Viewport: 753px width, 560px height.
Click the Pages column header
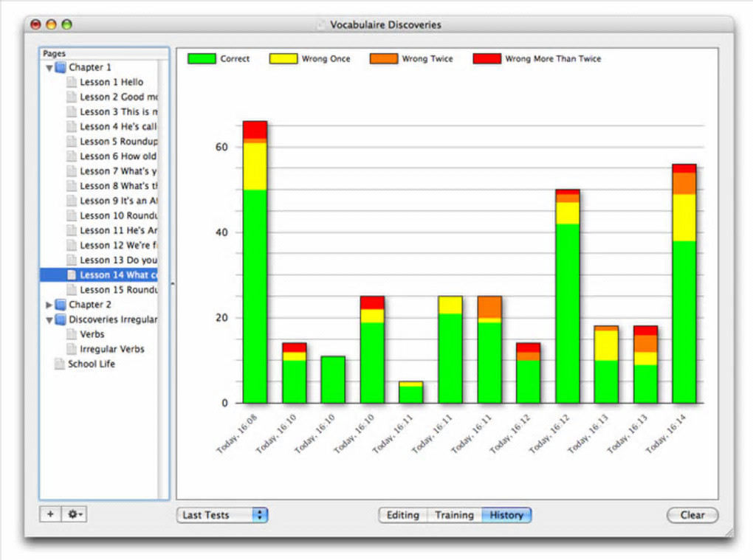(x=104, y=53)
